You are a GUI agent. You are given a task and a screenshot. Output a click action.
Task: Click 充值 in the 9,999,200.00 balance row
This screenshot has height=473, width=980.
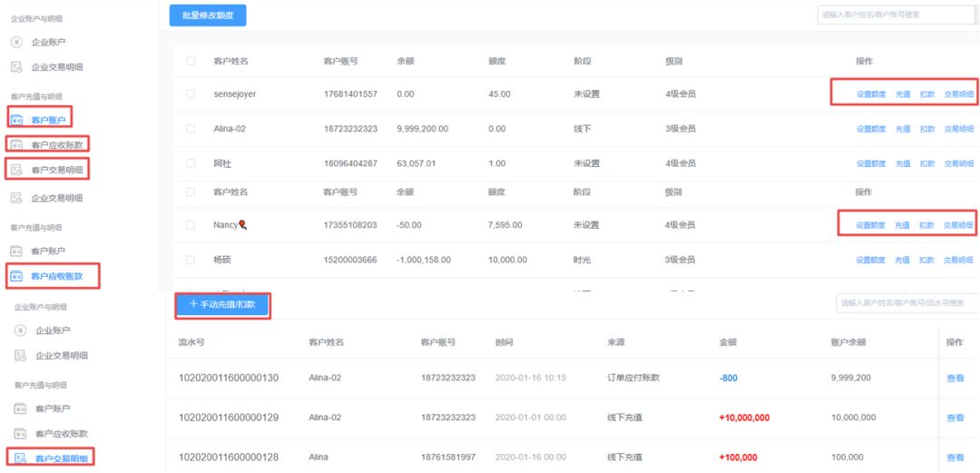tap(903, 129)
